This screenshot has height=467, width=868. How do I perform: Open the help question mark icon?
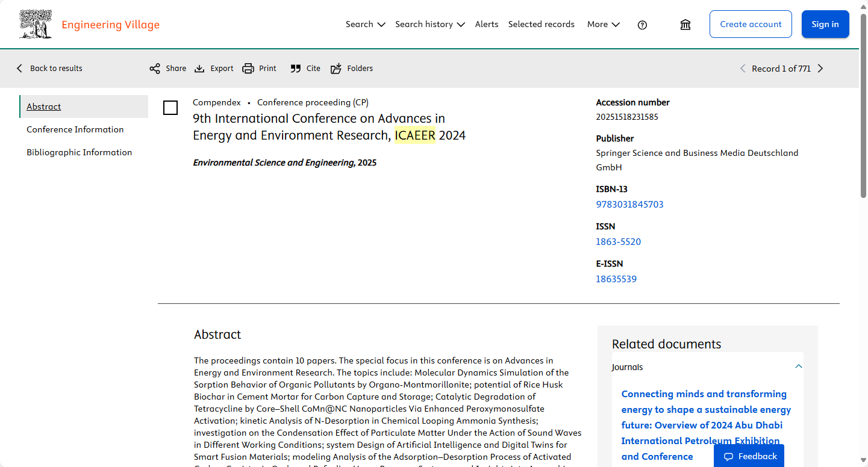642,25
